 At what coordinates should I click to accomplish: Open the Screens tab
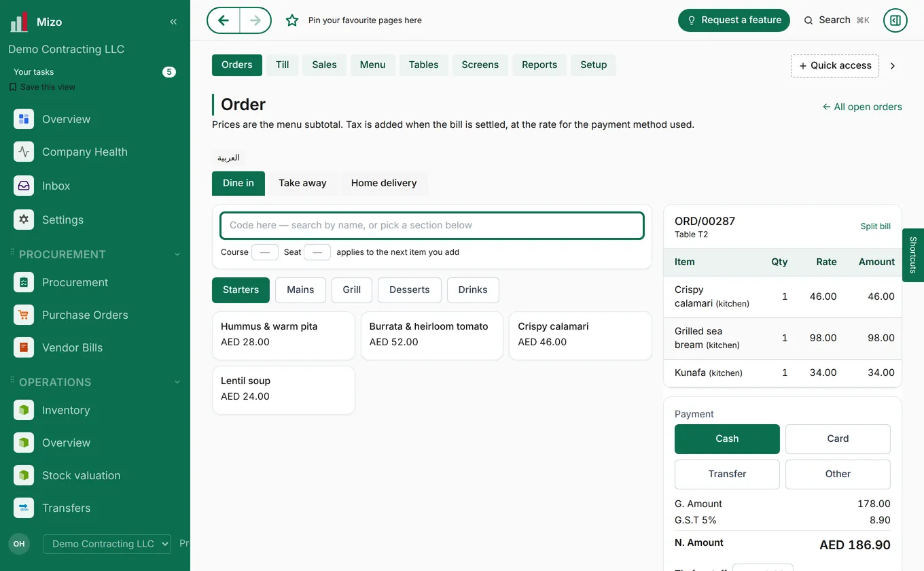pos(480,65)
